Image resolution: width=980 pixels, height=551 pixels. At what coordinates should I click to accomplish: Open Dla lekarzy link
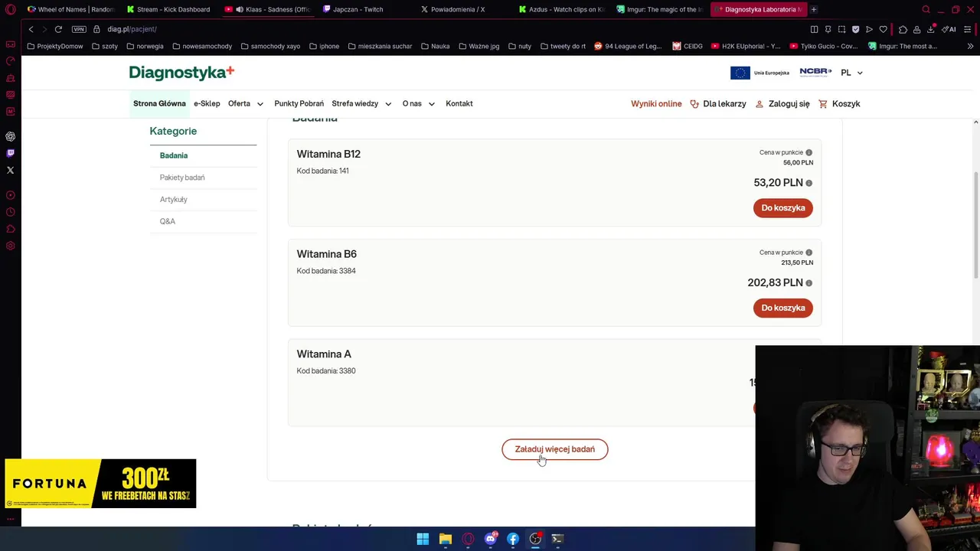(x=718, y=103)
